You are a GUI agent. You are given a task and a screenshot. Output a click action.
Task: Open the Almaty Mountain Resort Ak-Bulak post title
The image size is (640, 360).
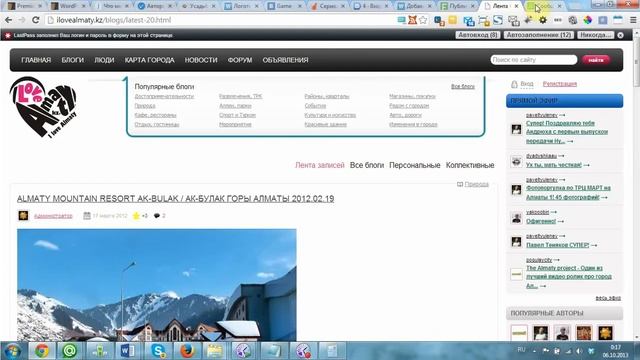click(176, 199)
